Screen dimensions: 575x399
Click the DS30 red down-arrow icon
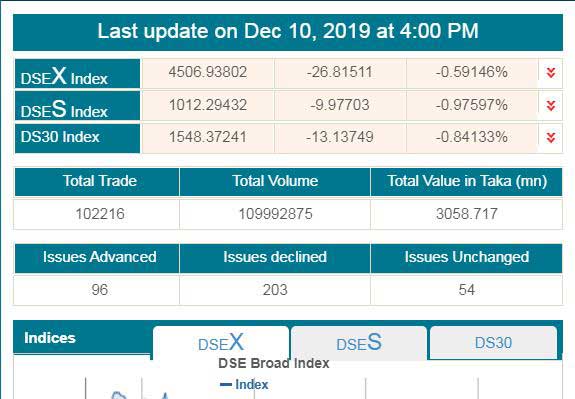(x=550, y=137)
